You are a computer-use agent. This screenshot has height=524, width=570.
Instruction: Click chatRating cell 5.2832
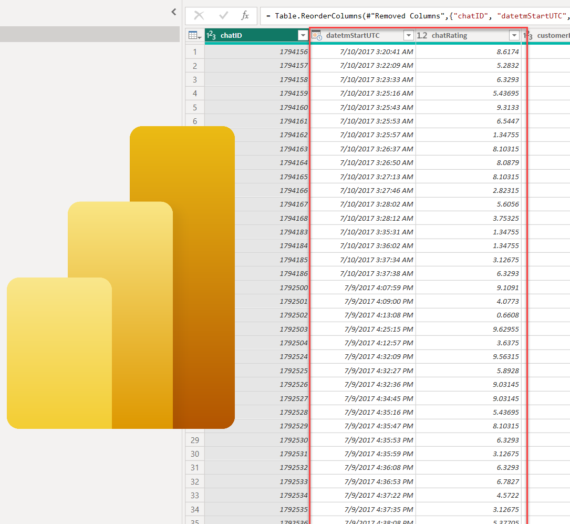coord(468,66)
